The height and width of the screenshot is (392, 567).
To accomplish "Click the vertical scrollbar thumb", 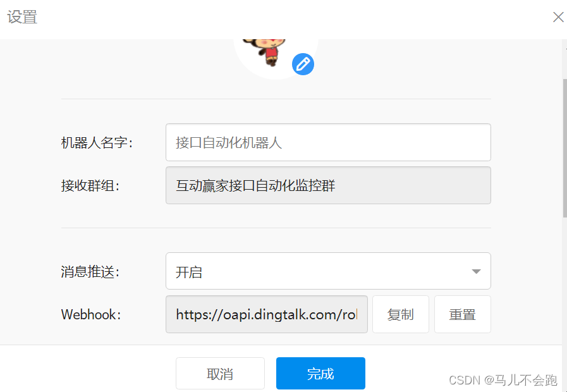I will point(565,149).
